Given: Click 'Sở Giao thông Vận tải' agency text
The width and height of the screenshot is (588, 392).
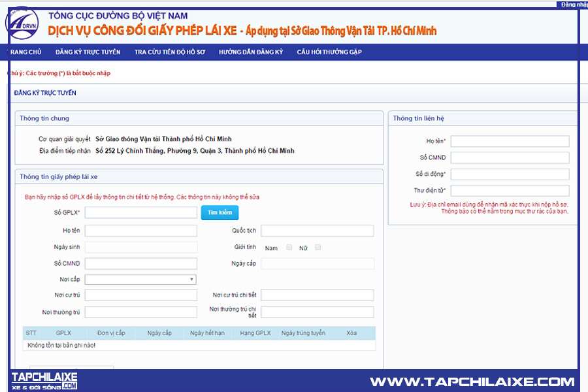Looking at the screenshot, I should point(163,139).
